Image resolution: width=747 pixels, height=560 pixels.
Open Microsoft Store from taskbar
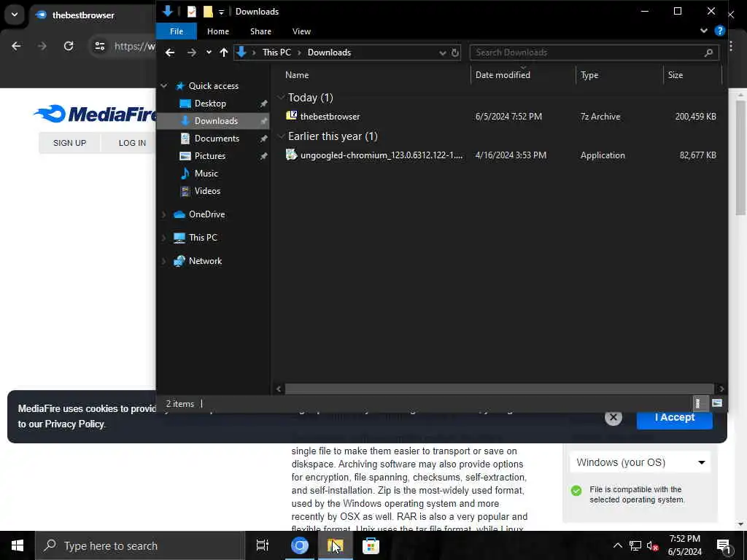[x=371, y=545]
